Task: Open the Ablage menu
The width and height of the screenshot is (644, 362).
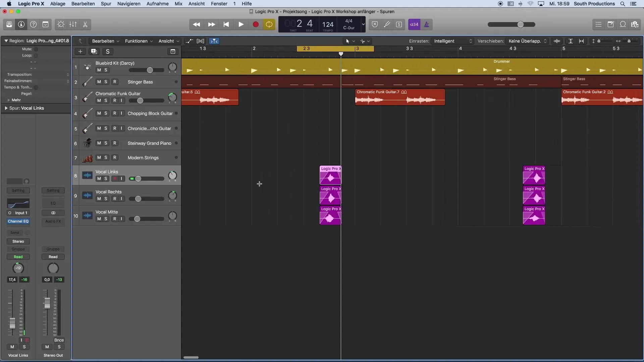Action: [x=58, y=4]
